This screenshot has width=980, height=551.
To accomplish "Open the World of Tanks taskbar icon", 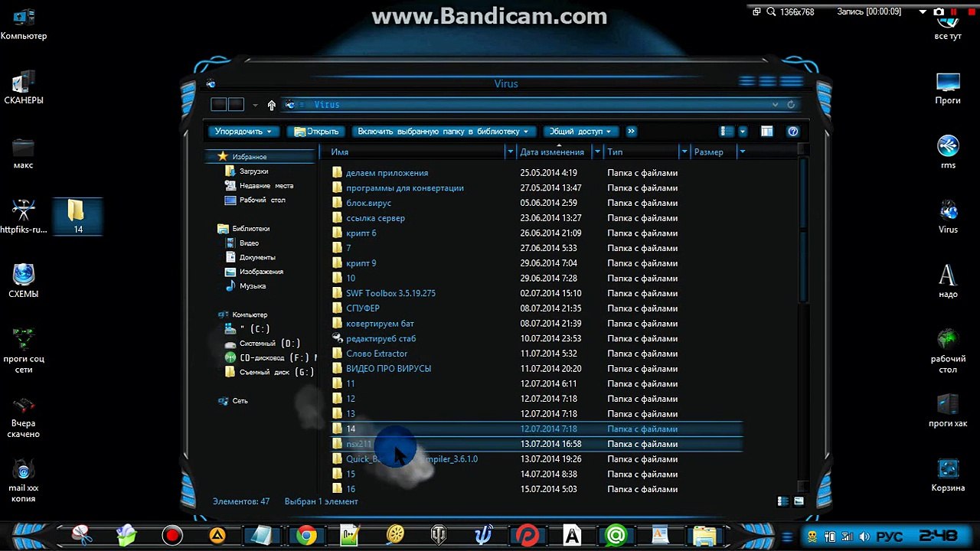I will [439, 535].
